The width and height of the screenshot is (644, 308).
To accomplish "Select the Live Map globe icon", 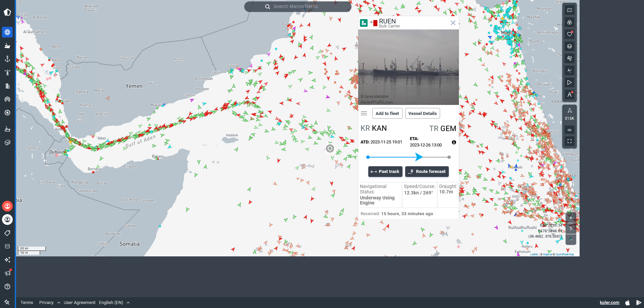I will (7, 32).
